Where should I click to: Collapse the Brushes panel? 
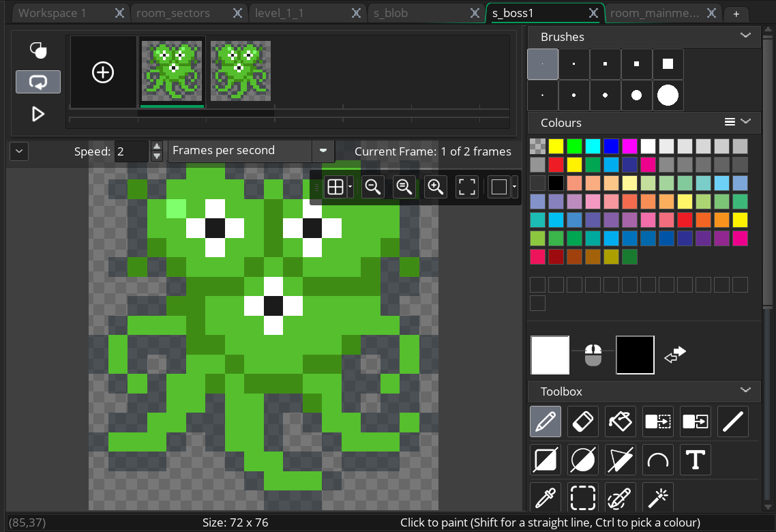click(x=745, y=35)
